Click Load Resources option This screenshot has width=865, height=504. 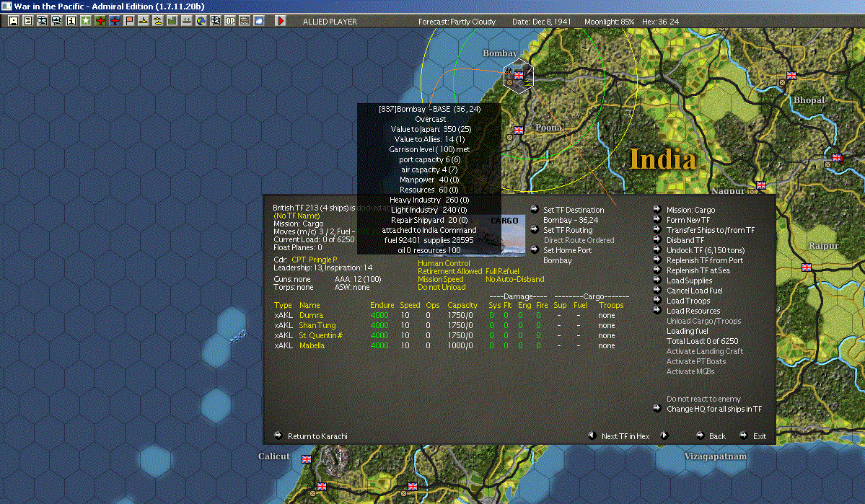(x=693, y=311)
